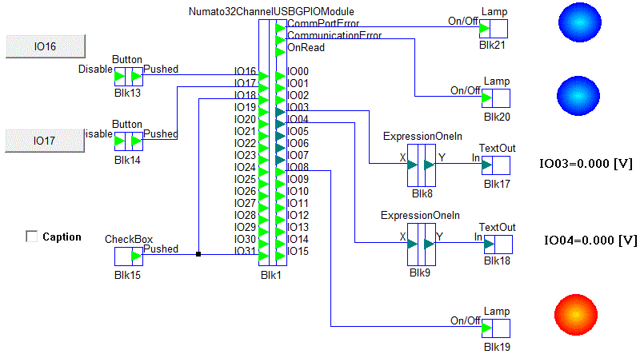The image size is (644, 358).
Task: Click the IO03 output pin on module
Action: (280, 112)
